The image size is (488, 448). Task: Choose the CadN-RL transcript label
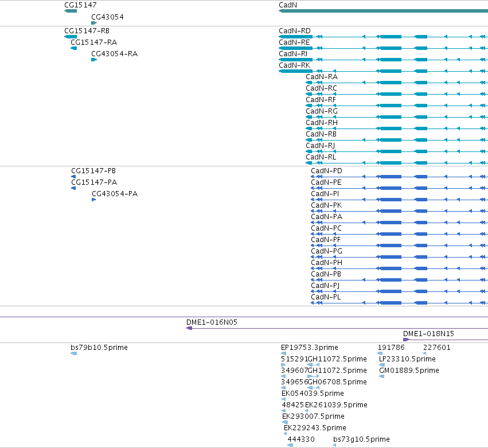[321, 157]
